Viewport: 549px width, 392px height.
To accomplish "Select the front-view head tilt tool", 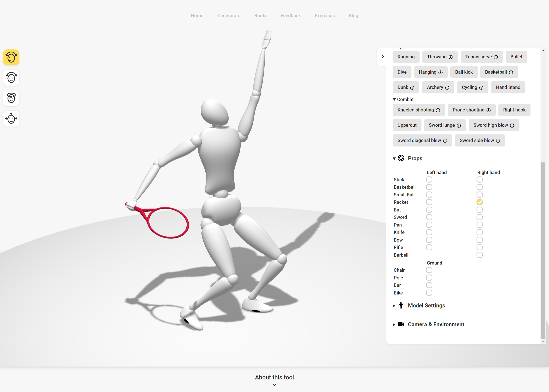I will pyautogui.click(x=11, y=78).
